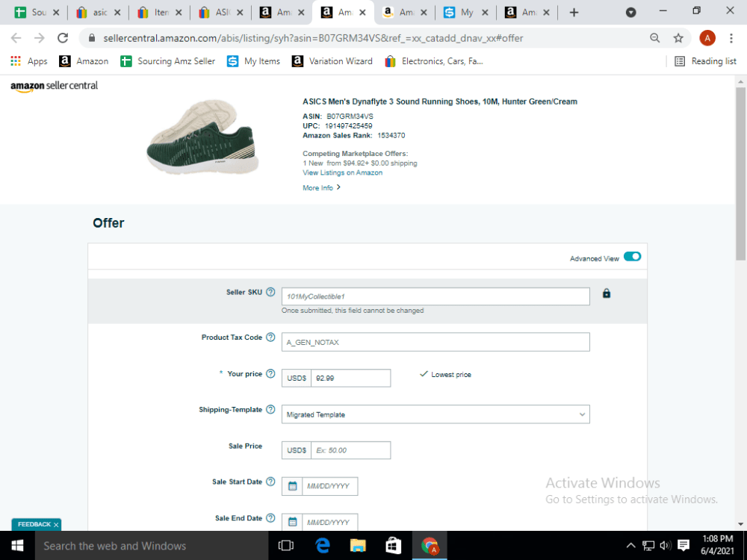Reload the page with refresh icon
The height and width of the screenshot is (560, 747).
63,38
